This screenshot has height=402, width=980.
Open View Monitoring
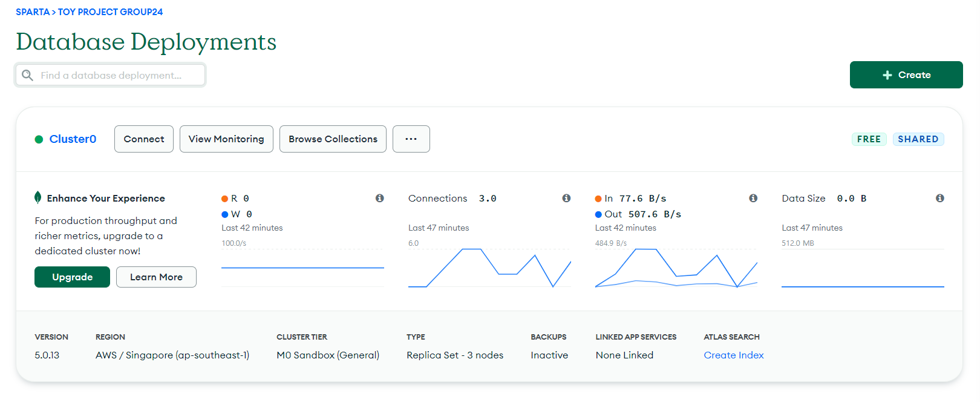(x=226, y=139)
